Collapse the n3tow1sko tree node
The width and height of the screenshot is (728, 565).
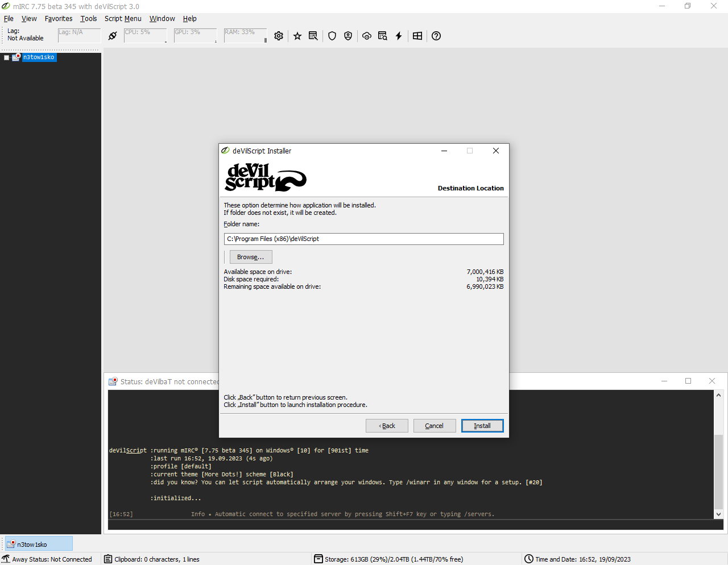pyautogui.click(x=7, y=57)
